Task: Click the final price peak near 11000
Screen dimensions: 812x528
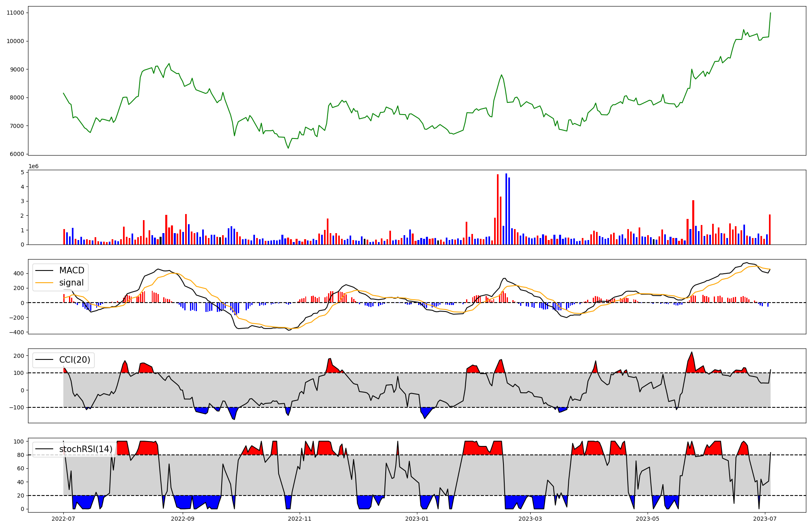Action: pos(770,13)
